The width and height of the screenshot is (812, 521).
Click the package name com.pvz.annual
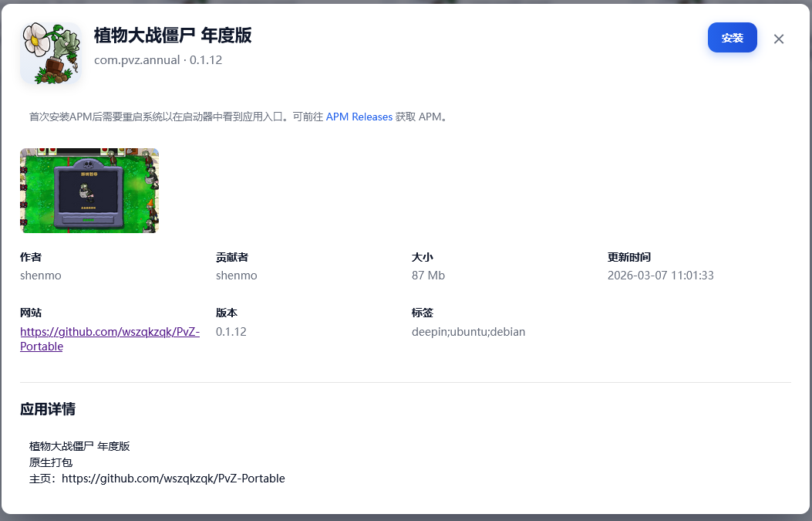[137, 59]
